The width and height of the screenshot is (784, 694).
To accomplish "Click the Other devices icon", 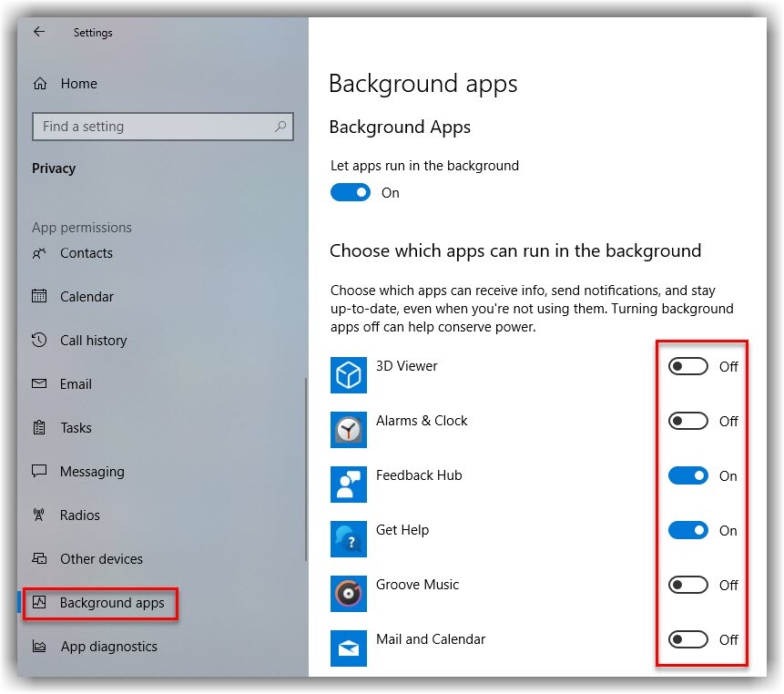I will click(x=39, y=558).
